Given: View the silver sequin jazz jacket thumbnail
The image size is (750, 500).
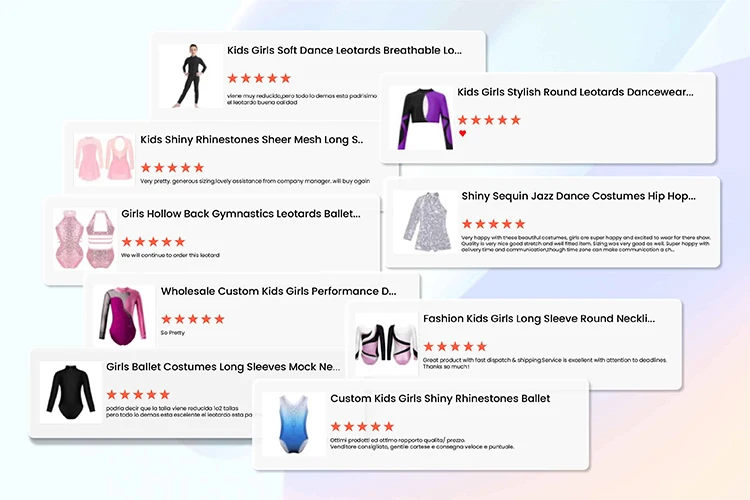Looking at the screenshot, I should point(425,222).
